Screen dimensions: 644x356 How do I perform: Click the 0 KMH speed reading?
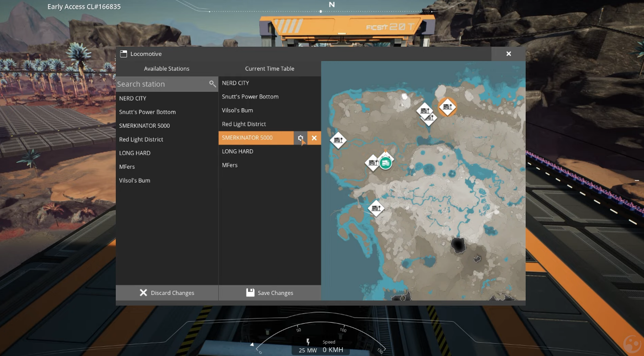tap(333, 350)
